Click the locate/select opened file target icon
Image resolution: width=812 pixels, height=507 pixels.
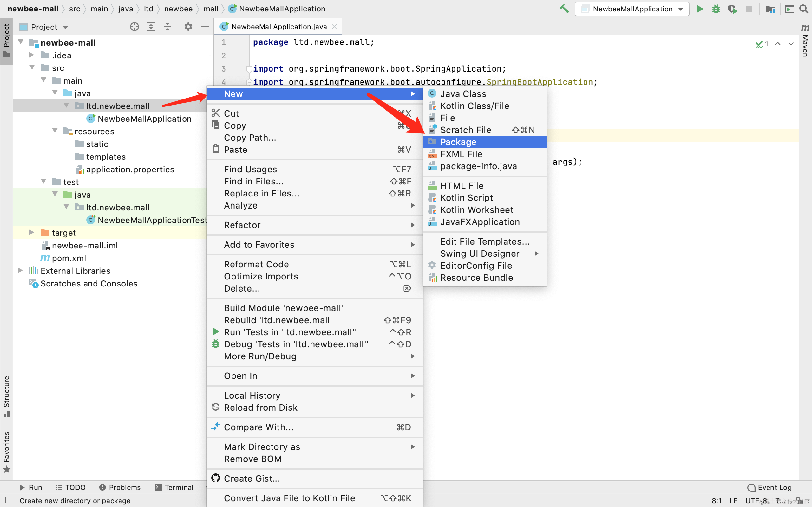tap(134, 27)
